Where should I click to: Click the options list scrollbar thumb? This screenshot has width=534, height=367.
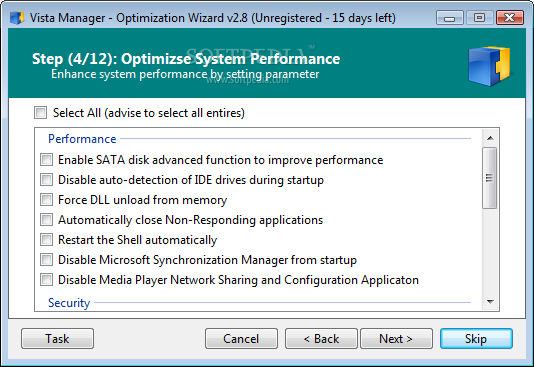click(x=490, y=178)
